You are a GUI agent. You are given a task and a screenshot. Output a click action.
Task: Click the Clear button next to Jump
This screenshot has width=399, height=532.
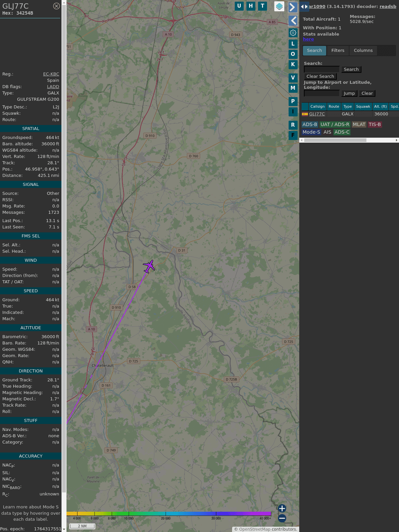367,93
